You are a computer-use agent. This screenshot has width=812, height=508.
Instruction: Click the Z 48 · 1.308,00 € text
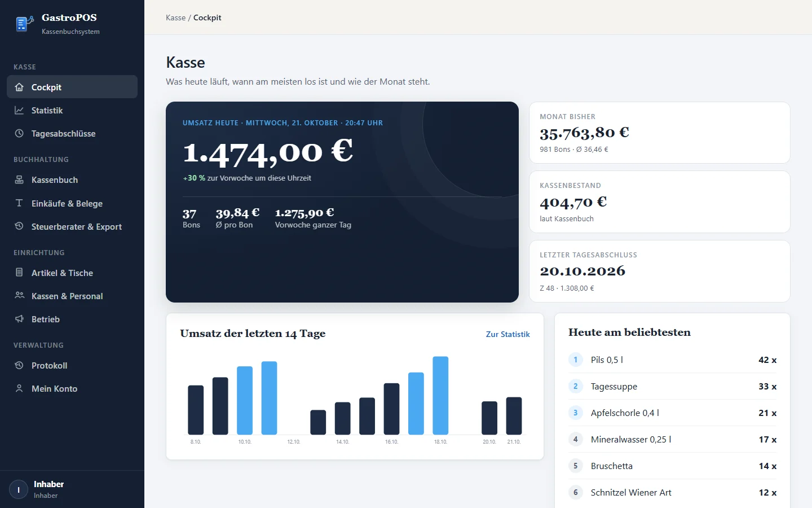tap(567, 288)
